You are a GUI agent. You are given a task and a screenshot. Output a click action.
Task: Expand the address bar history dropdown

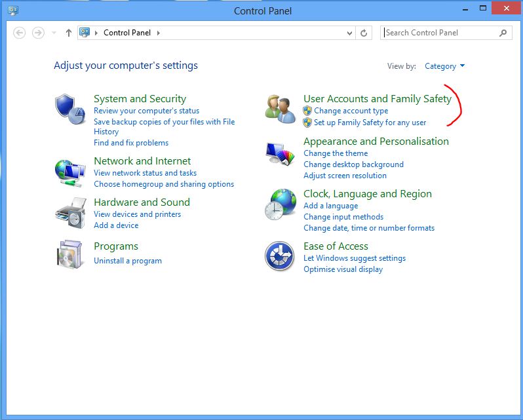349,33
